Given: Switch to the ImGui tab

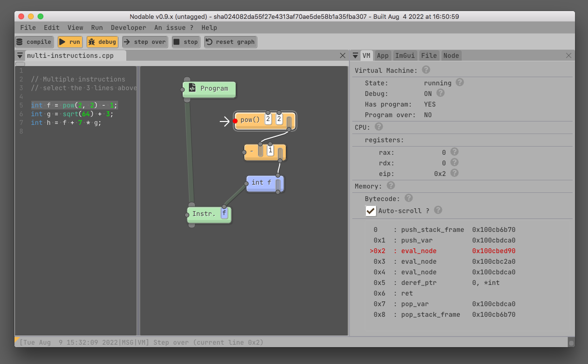Looking at the screenshot, I should click(x=405, y=55).
